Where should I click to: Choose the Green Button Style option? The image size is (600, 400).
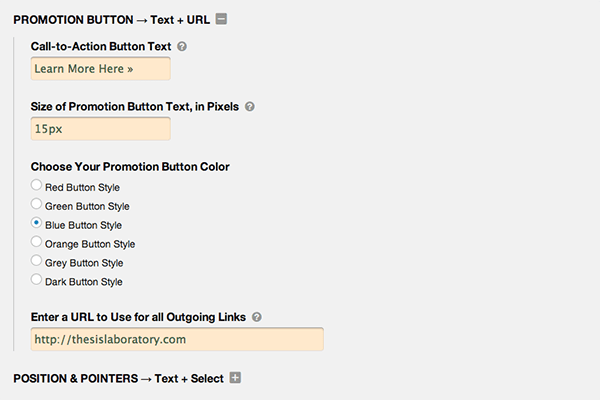37,204
